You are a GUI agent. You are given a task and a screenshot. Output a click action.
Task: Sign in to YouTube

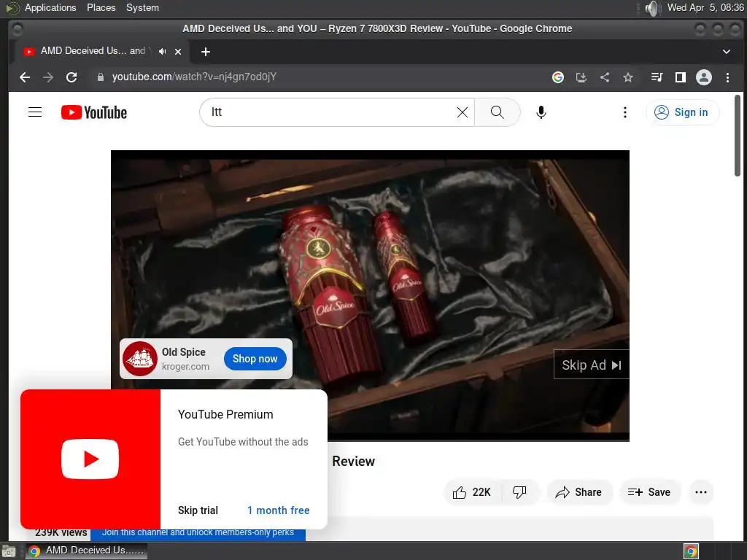pos(682,112)
